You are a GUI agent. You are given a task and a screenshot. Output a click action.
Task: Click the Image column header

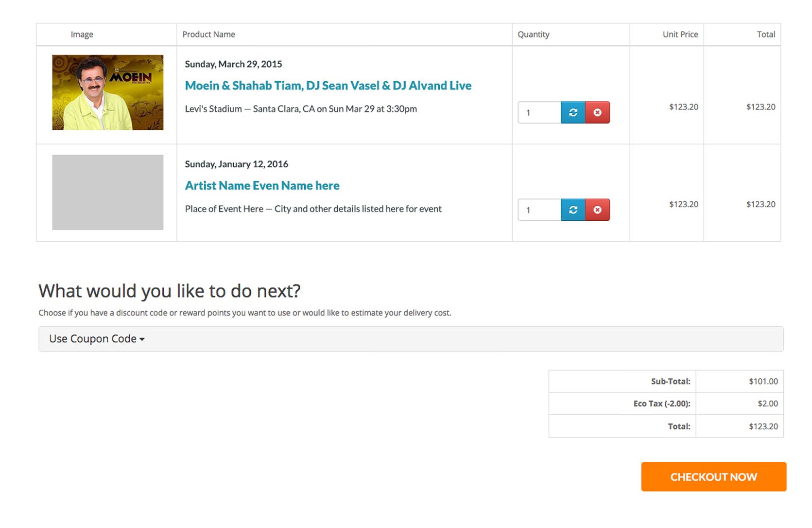[82, 35]
